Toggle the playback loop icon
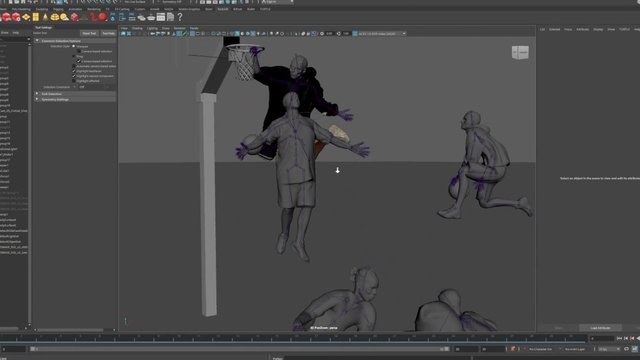 point(627,349)
